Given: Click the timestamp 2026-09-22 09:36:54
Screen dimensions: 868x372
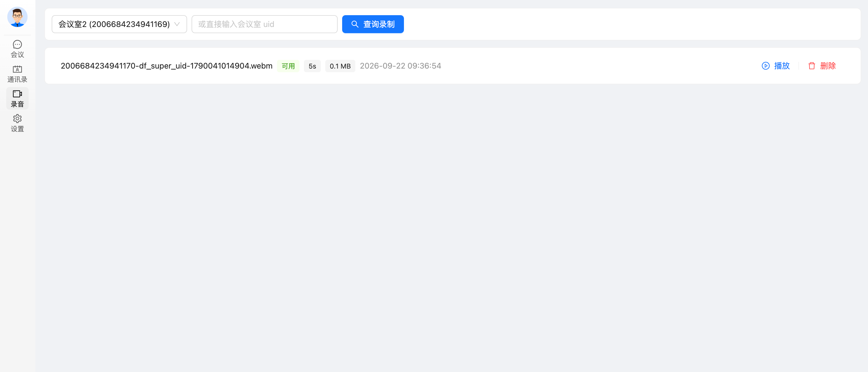Looking at the screenshot, I should point(400,66).
